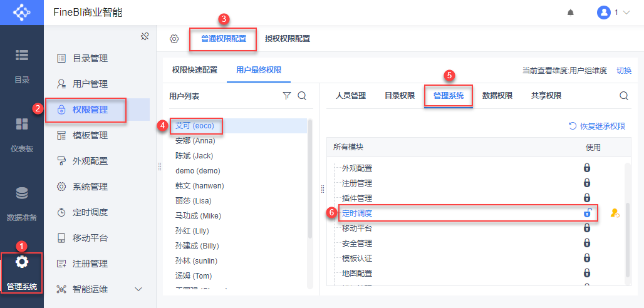Click the 切换 link
The width and height of the screenshot is (644, 308).
(624, 70)
